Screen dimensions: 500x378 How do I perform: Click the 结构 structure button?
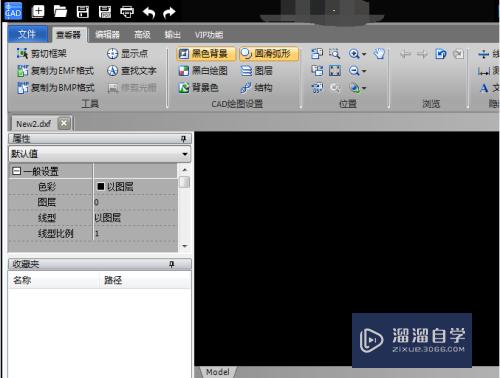[256, 88]
